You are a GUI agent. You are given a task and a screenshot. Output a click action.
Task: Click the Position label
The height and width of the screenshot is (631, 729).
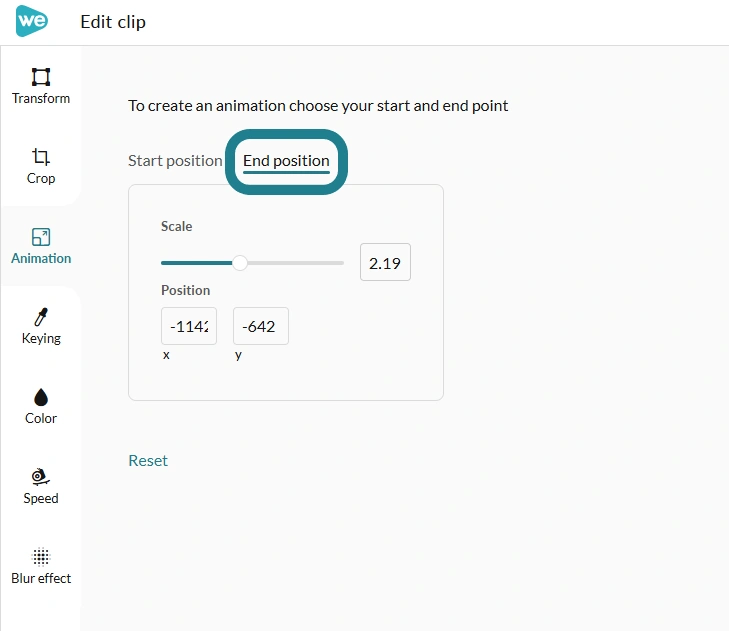(186, 290)
